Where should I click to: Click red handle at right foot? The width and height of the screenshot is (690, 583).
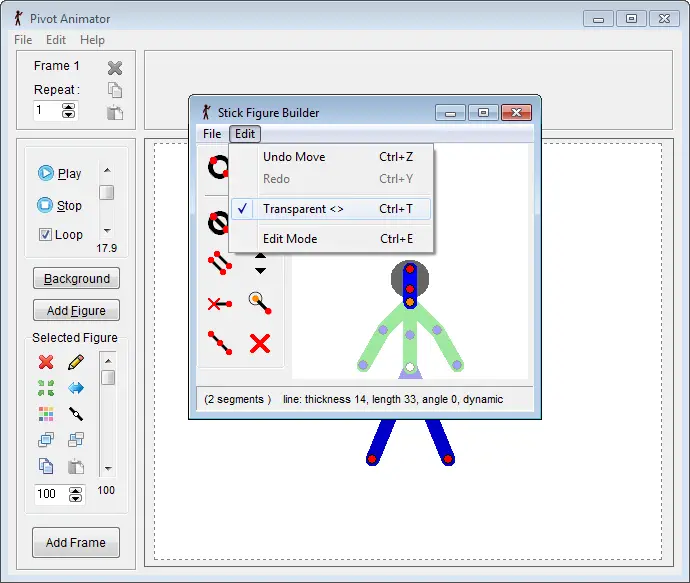(x=448, y=459)
